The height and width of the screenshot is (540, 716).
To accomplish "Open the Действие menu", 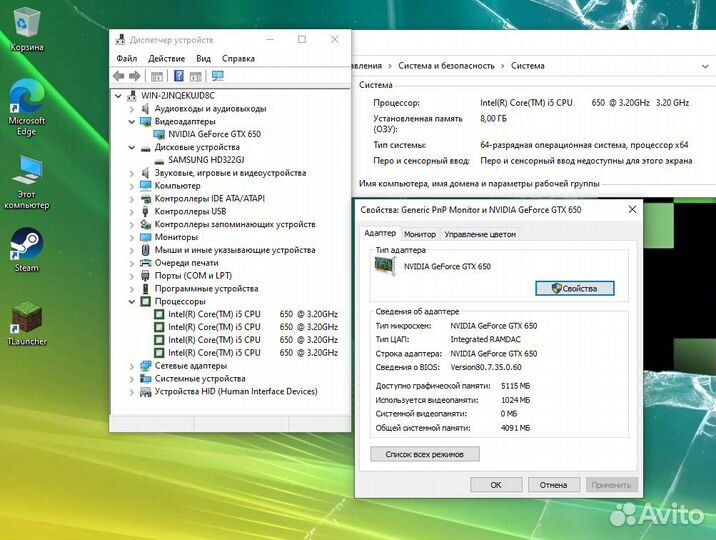I will click(x=167, y=58).
